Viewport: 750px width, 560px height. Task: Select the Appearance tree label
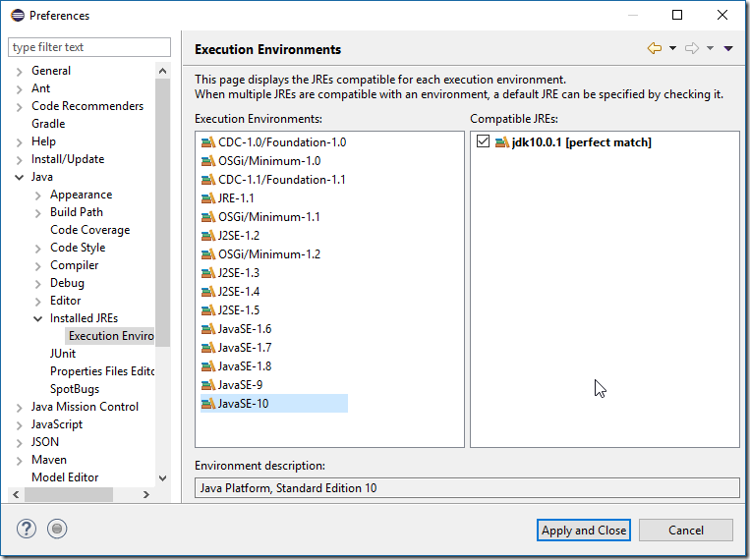[x=82, y=195]
